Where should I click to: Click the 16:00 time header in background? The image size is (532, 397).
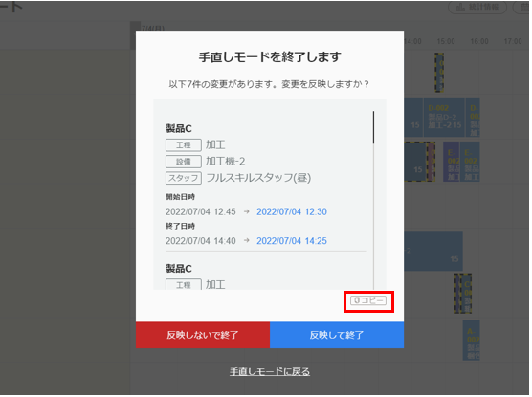tap(479, 41)
